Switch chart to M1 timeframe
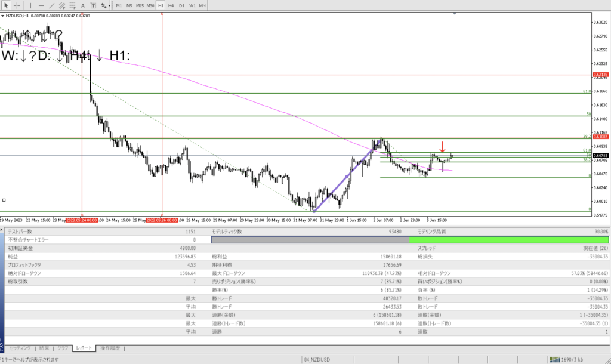The width and height of the screenshot is (611, 364). pos(119,5)
